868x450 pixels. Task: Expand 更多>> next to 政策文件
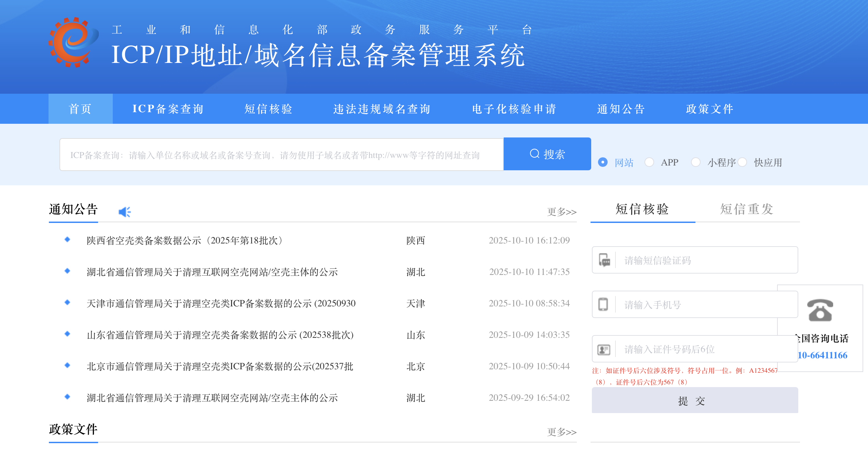(561, 432)
